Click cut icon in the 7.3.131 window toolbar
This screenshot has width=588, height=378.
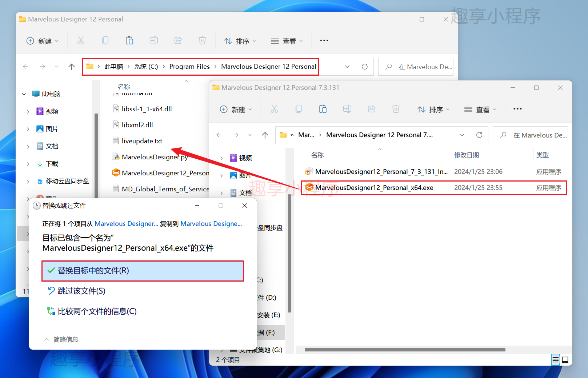point(274,109)
